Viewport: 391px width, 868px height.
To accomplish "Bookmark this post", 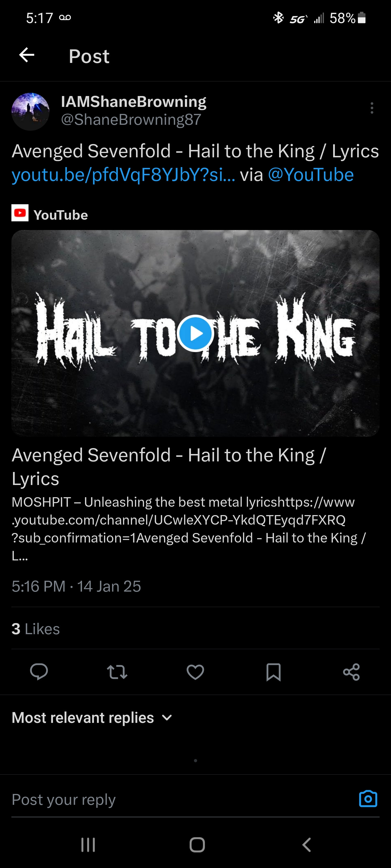I will click(273, 672).
